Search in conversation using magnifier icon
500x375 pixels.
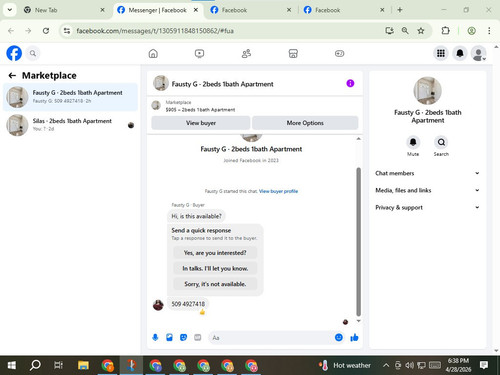[x=441, y=142]
